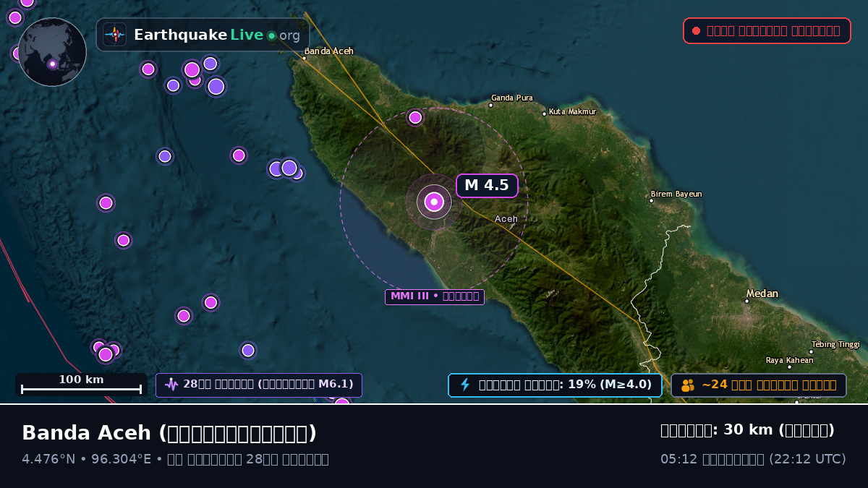This screenshot has width=868, height=488.
Task: Click the Banda Aceh city label
Action: [x=328, y=51]
